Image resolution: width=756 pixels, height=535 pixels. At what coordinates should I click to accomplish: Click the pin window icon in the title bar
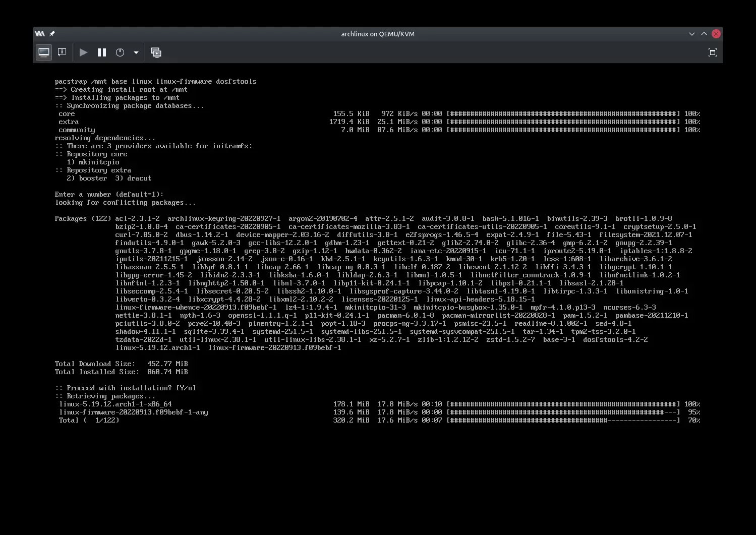[x=52, y=34]
